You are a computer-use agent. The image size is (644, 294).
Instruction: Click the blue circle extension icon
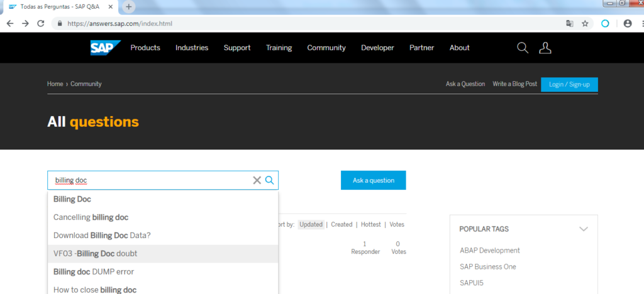(x=605, y=23)
